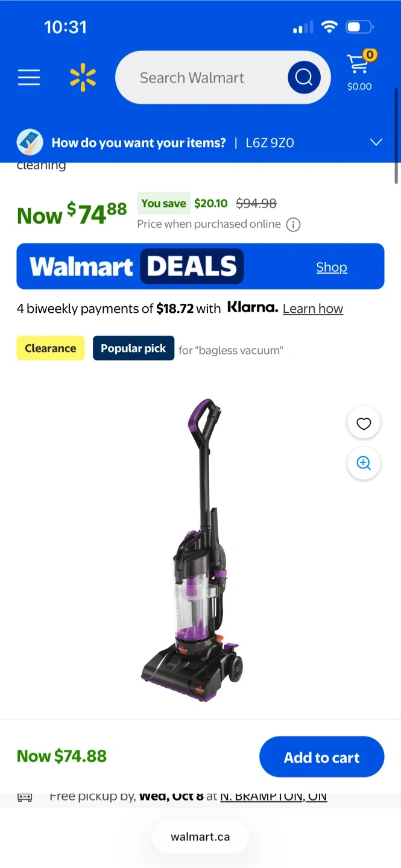Open the Klarna Learn how link

[x=313, y=309]
